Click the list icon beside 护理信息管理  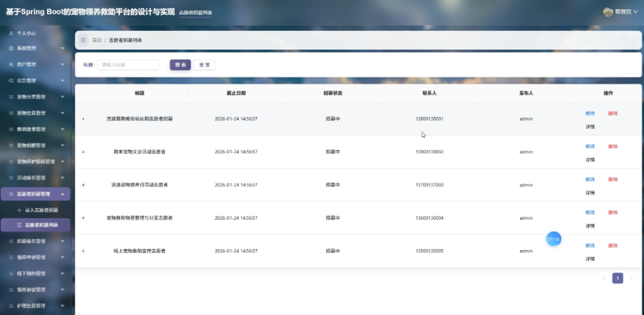click(11, 306)
